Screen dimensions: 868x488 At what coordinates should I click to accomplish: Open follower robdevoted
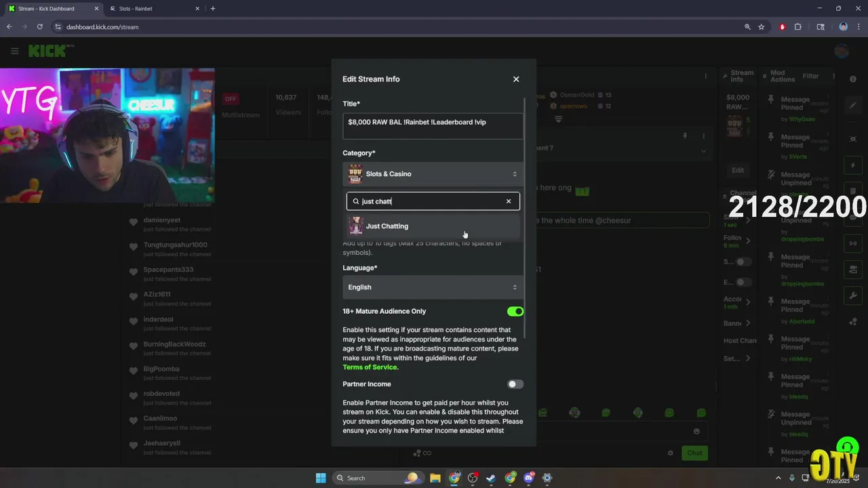coord(161,394)
